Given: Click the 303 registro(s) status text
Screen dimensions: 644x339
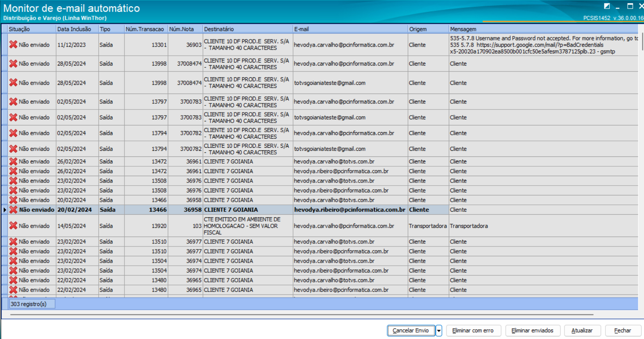Looking at the screenshot, I should click(29, 304).
